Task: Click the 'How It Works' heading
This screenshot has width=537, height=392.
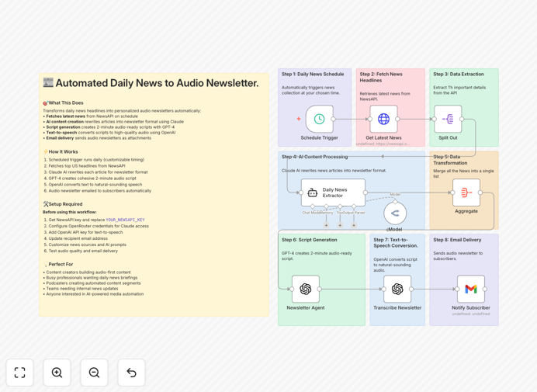Action: (63, 151)
